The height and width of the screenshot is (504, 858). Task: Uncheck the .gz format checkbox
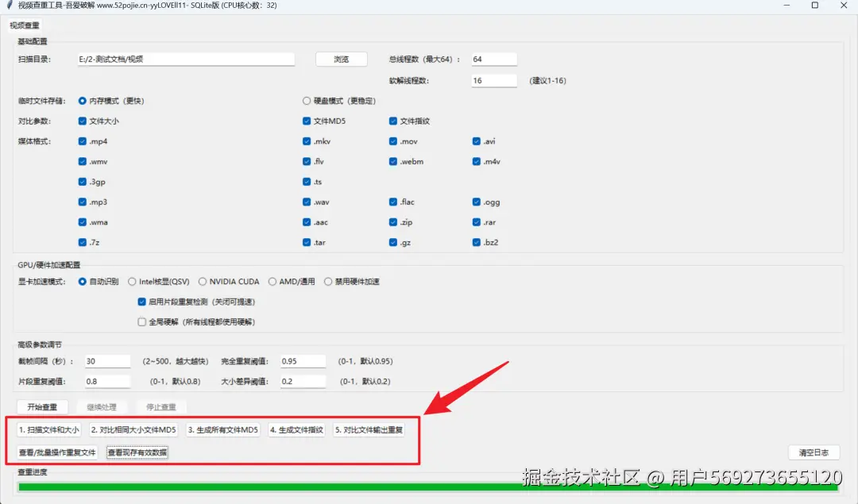[393, 242]
